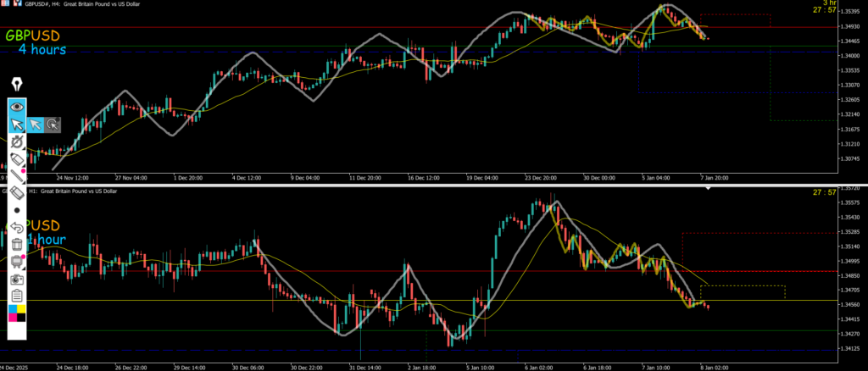Viewport: 868px width, 371px height.
Task: Select the first arrow cursor tool
Action: [x=17, y=125]
